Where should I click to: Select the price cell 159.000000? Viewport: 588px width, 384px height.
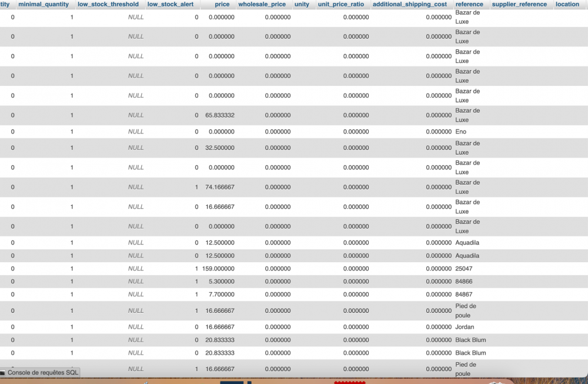(218, 269)
